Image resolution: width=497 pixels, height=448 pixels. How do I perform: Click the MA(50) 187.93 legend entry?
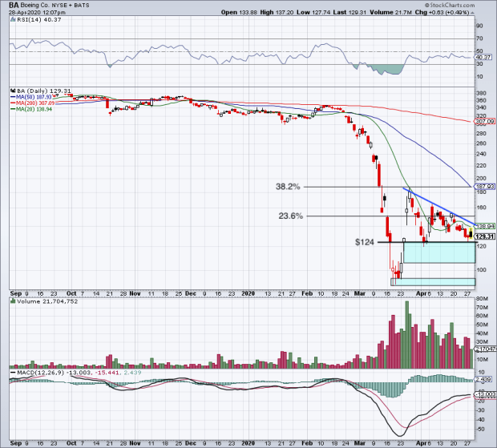[31, 97]
